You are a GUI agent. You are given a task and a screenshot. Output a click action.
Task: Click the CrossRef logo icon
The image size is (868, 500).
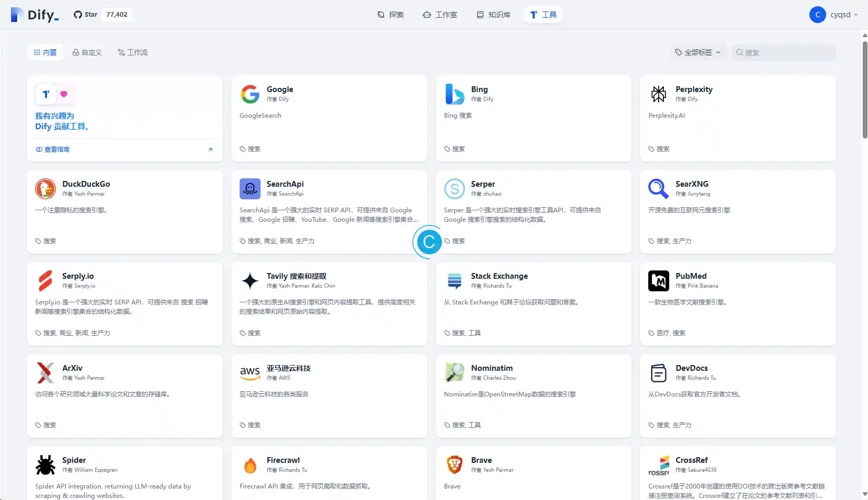click(x=659, y=465)
